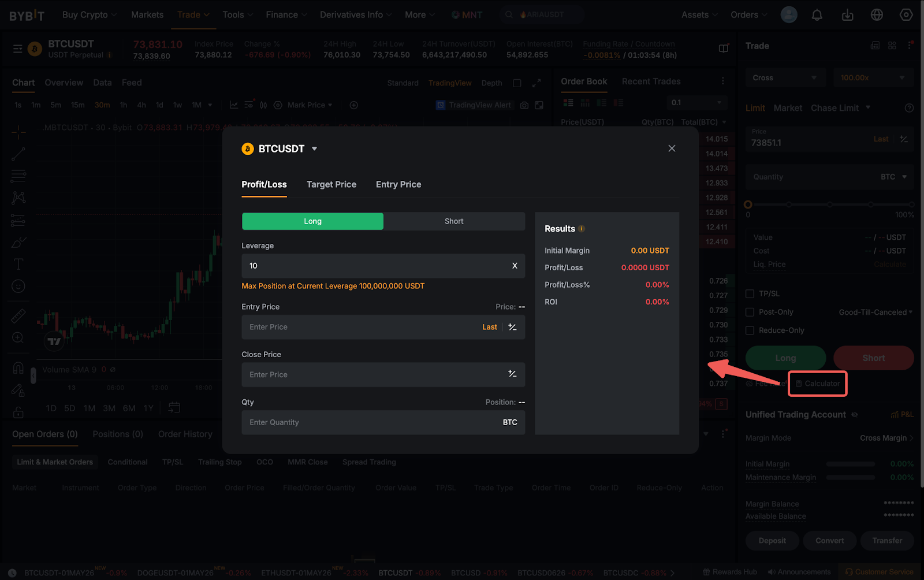
Task: Select the text tool in chart sidebar
Action: tap(18, 264)
